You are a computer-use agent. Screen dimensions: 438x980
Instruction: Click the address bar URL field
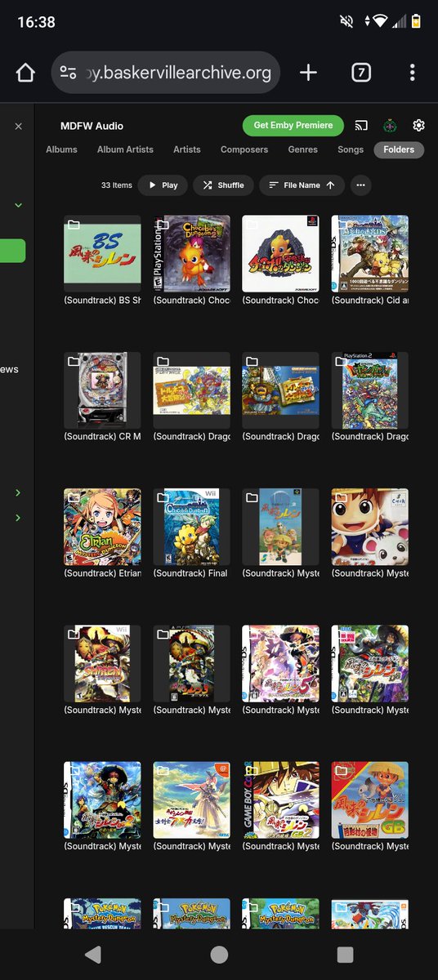(166, 73)
